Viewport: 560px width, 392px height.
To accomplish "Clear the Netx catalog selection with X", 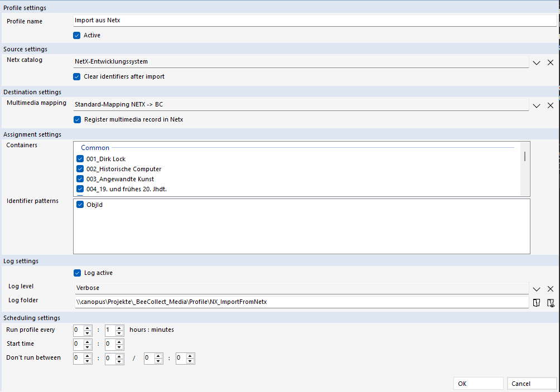I will (550, 62).
